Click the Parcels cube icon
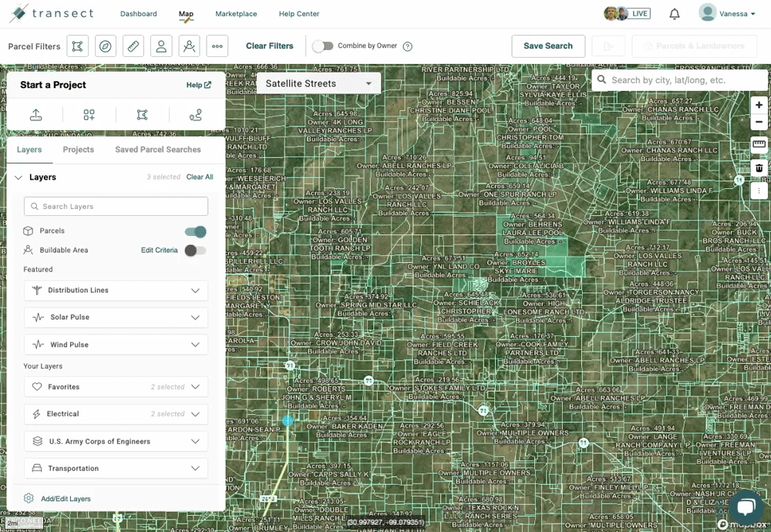Image resolution: width=771 pixels, height=532 pixels. [28, 231]
